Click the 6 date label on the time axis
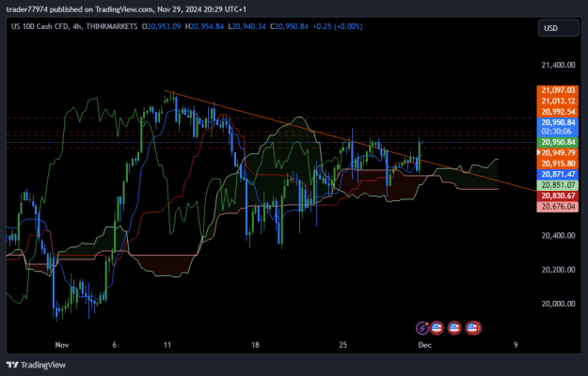Viewport: 588px width, 376px height. point(115,345)
